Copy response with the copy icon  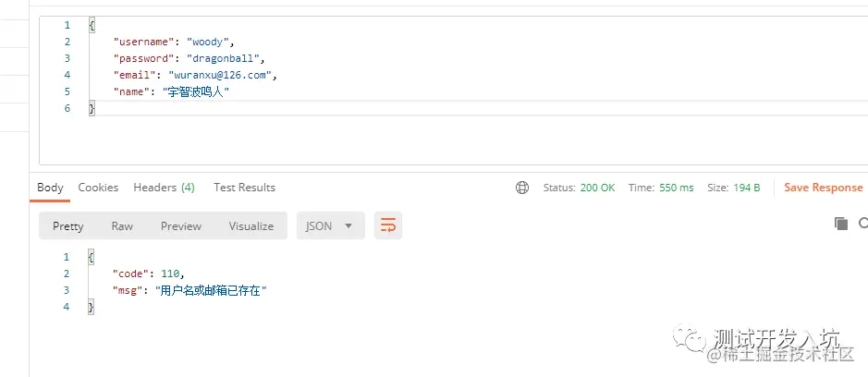click(841, 223)
